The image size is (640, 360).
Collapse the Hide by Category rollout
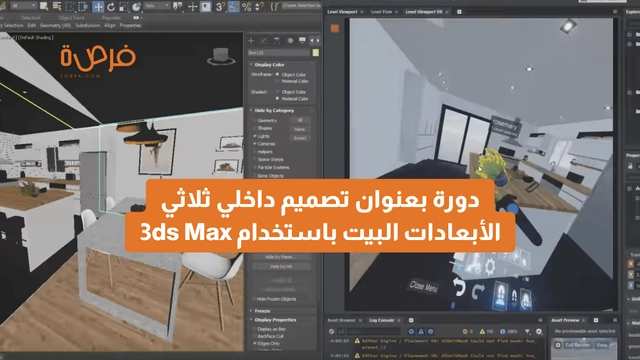(x=274, y=110)
